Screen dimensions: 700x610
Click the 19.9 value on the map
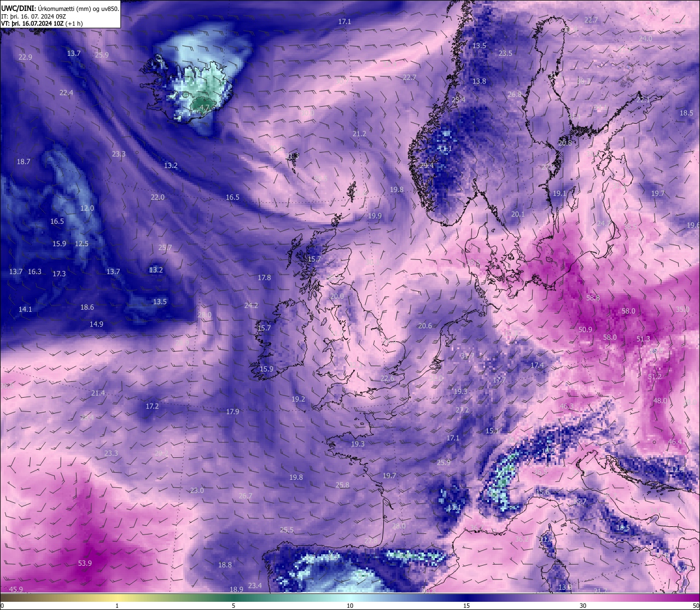(x=375, y=216)
